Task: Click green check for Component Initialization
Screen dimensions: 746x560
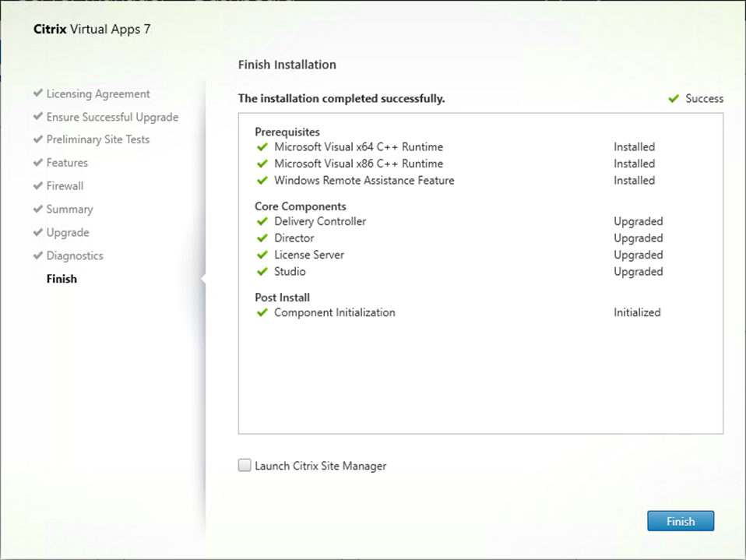Action: point(262,312)
